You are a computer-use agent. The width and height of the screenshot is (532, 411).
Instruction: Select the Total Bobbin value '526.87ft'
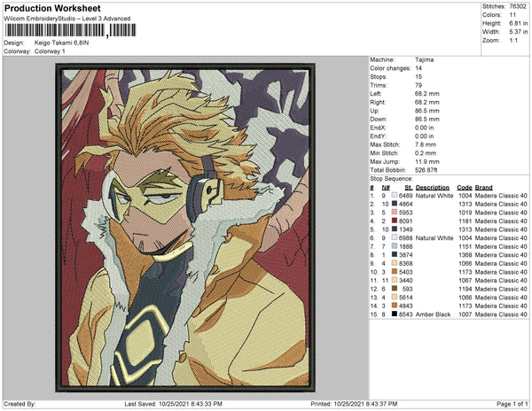(426, 170)
